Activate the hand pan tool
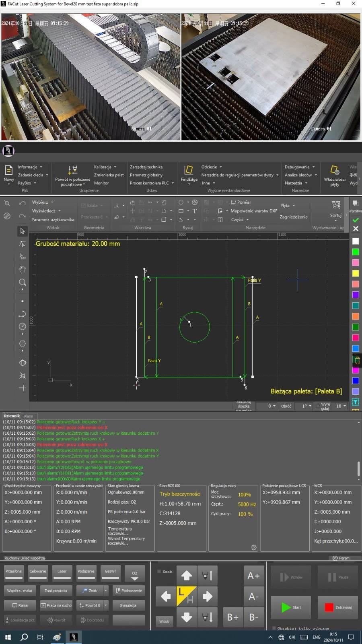This screenshot has width=362, height=644. [x=22, y=269]
